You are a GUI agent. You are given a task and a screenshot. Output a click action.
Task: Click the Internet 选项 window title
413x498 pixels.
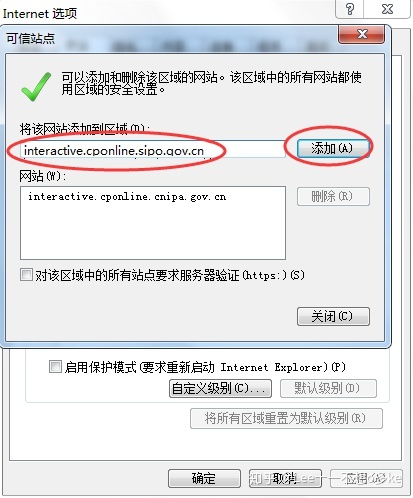pos(40,14)
